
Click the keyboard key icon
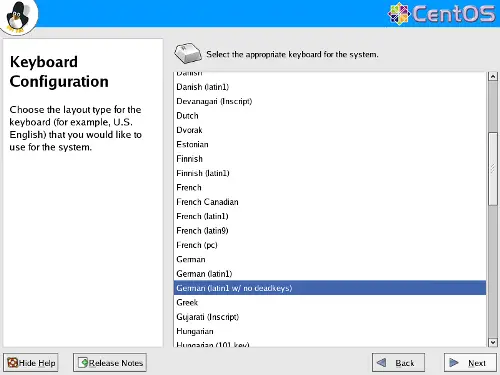coord(188,53)
